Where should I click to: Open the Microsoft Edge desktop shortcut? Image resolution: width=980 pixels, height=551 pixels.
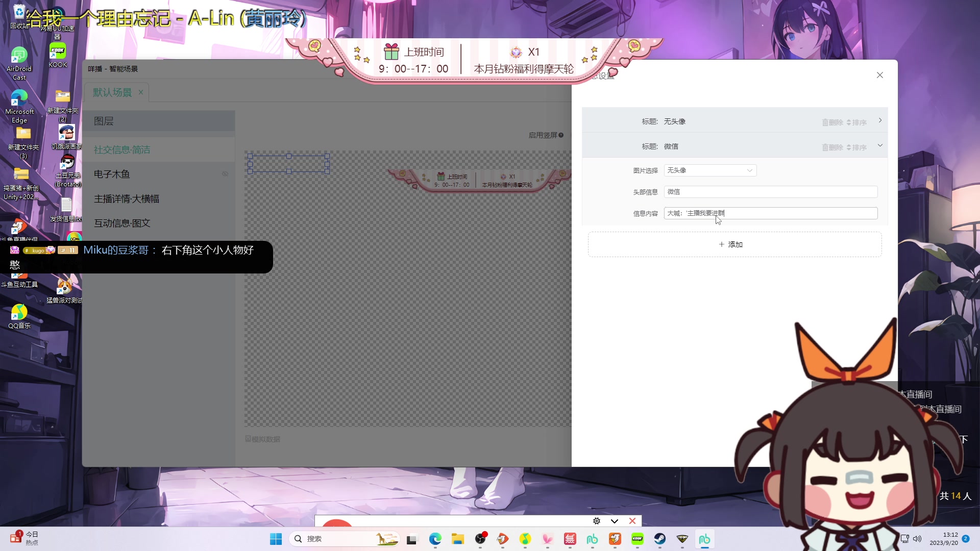point(19,106)
